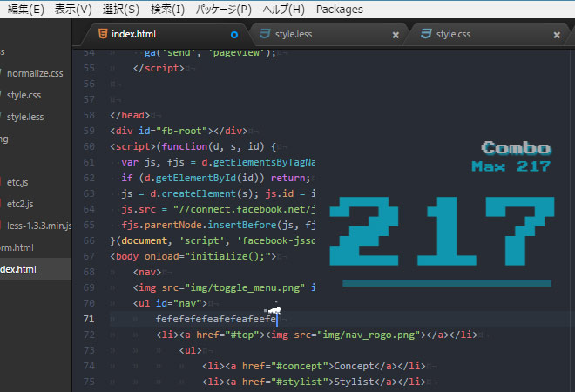Open less-1.3.3.min.js in the tree view
Screen dimensions: 575x392
[39, 226]
